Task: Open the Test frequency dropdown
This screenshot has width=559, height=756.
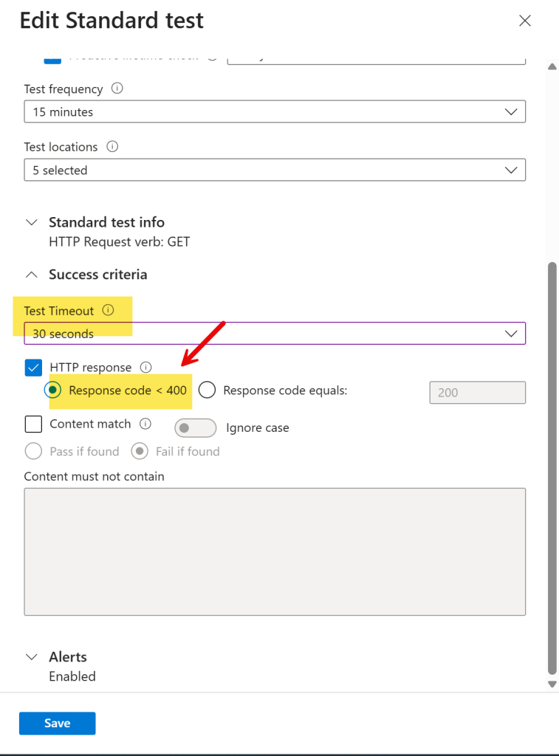Action: coord(275,112)
